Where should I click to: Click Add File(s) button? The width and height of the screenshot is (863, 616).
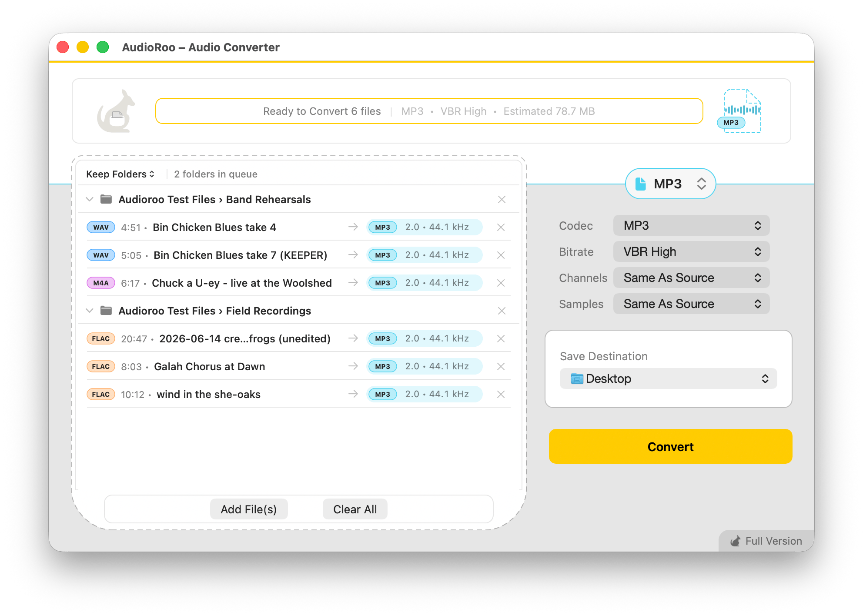click(x=249, y=509)
